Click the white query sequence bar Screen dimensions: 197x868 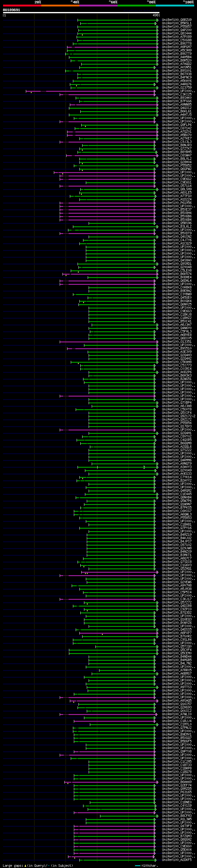[81, 13]
